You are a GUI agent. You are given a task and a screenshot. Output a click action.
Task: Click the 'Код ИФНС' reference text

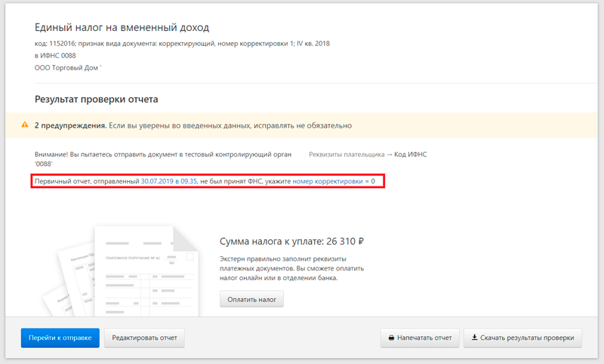[x=411, y=154]
